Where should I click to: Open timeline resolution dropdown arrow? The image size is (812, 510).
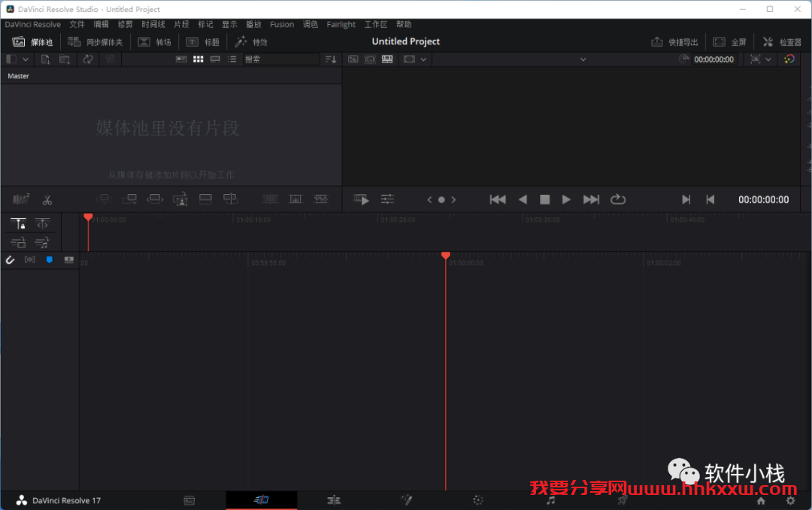click(x=768, y=59)
